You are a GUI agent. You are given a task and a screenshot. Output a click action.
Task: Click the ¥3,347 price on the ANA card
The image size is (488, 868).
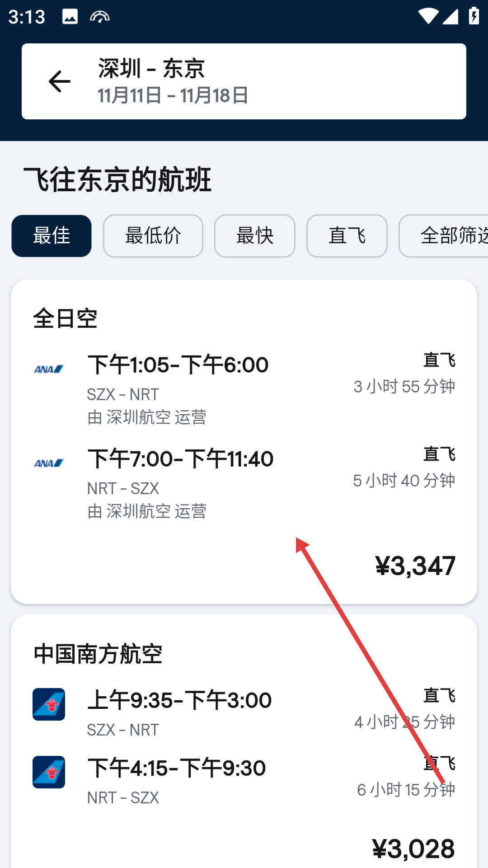[x=414, y=563]
